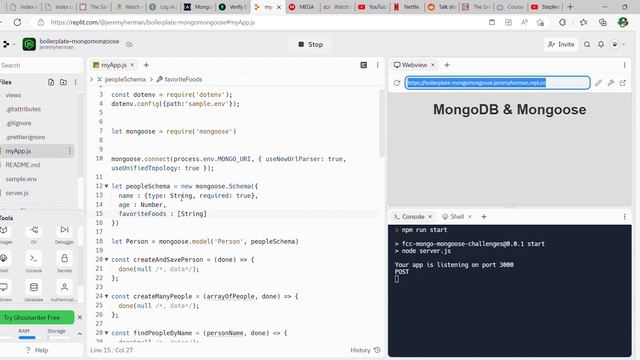Open the Help link

[37, 350]
